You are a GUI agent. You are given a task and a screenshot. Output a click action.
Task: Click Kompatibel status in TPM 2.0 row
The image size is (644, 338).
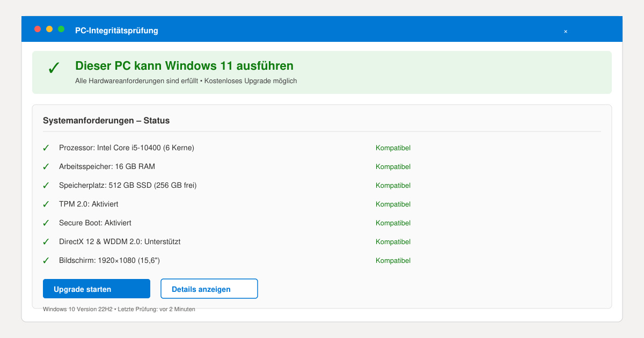click(x=393, y=204)
